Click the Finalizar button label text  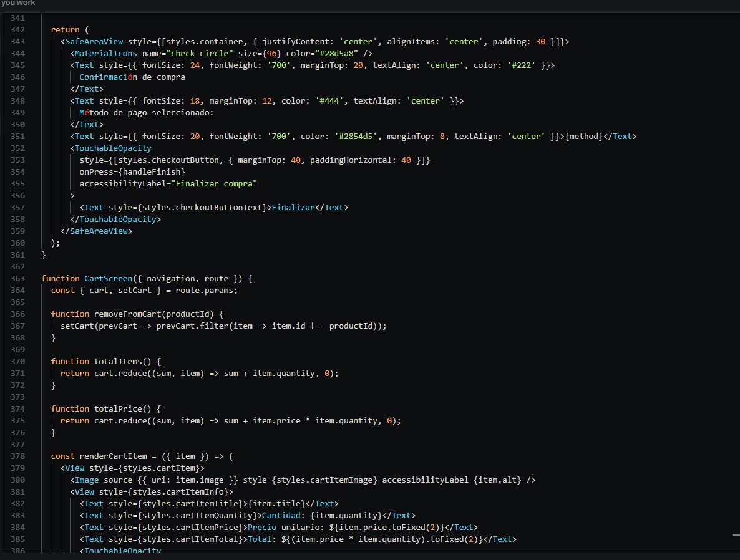coord(293,208)
